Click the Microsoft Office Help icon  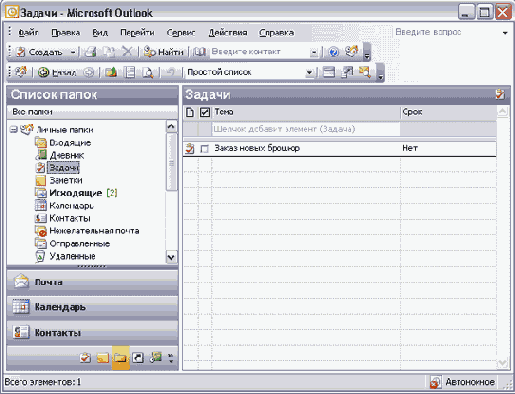[333, 52]
